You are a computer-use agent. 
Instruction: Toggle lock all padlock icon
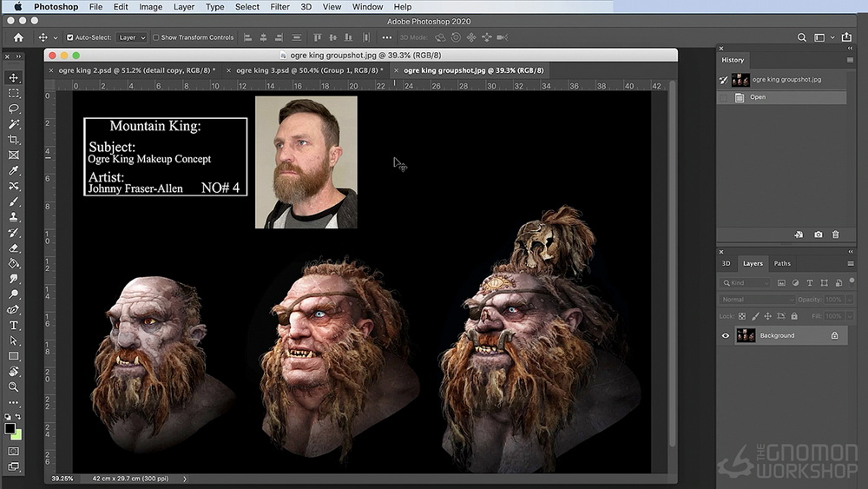(x=794, y=316)
